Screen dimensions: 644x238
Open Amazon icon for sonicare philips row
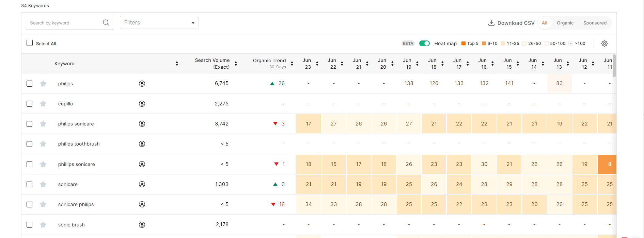click(x=142, y=204)
